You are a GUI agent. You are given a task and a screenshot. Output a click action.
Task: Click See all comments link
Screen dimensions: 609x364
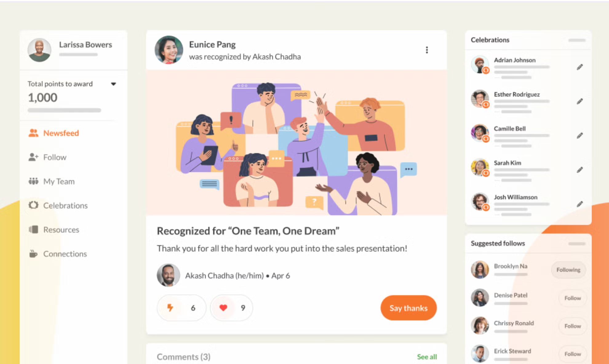(427, 357)
